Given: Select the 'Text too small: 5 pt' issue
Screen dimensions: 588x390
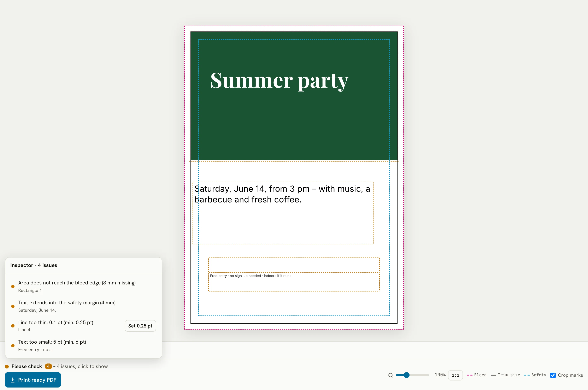Looking at the screenshot, I should 84,345.
